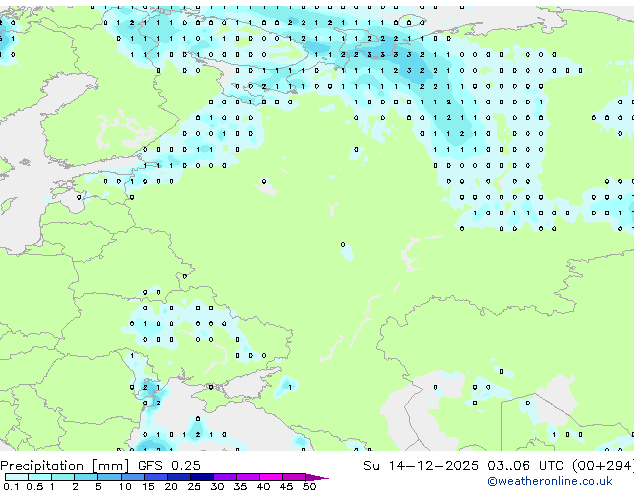Viewport: 634px width, 490px height.
Task: Click the legend value '40'
Action: coord(263,486)
